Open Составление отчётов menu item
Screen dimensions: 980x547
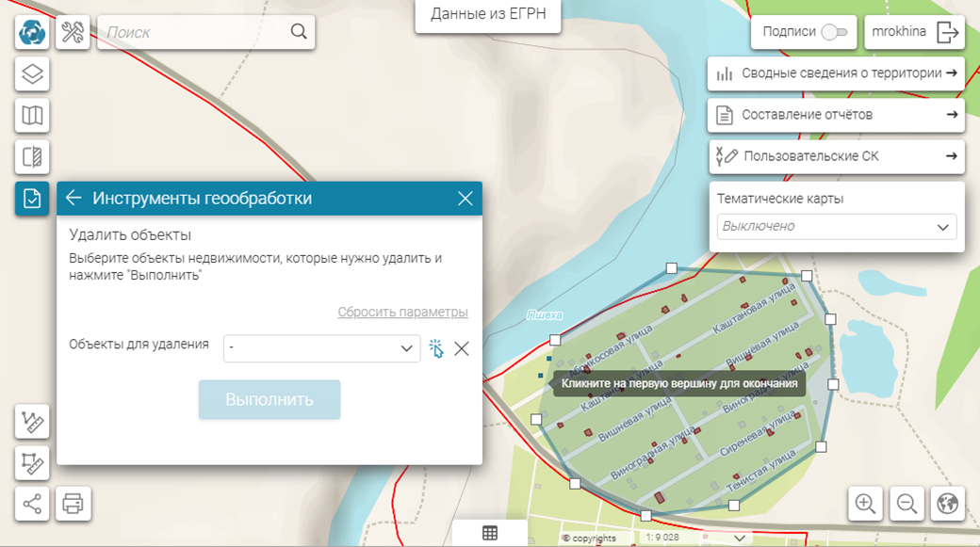[836, 115]
